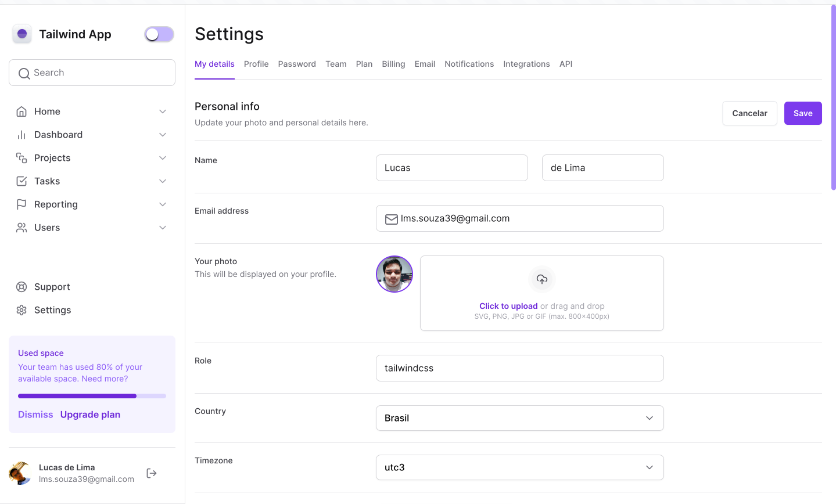The height and width of the screenshot is (504, 836).
Task: Focus the sidebar Search field
Action: (92, 73)
